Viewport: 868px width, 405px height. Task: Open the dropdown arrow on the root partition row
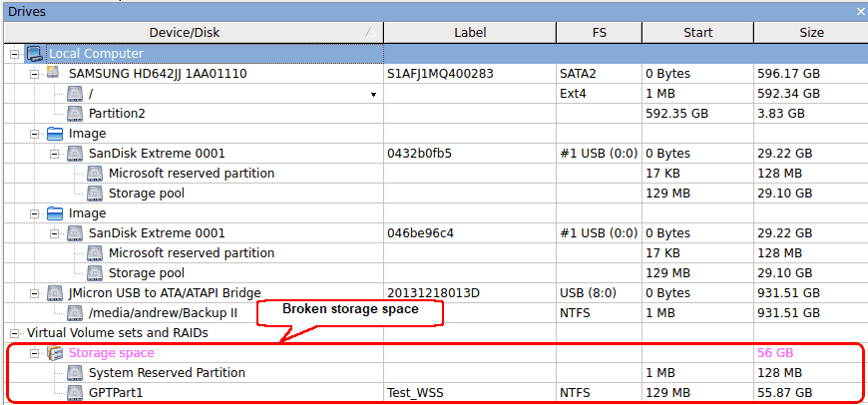[374, 95]
